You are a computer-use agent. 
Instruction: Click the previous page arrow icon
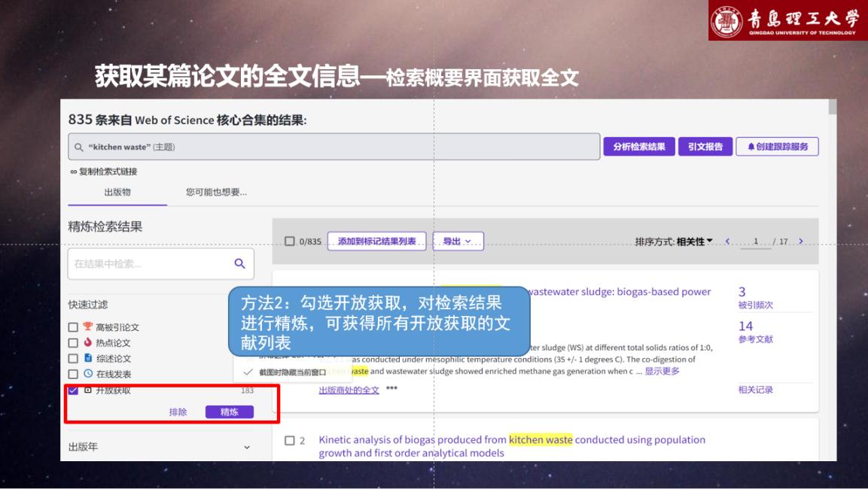coord(727,241)
